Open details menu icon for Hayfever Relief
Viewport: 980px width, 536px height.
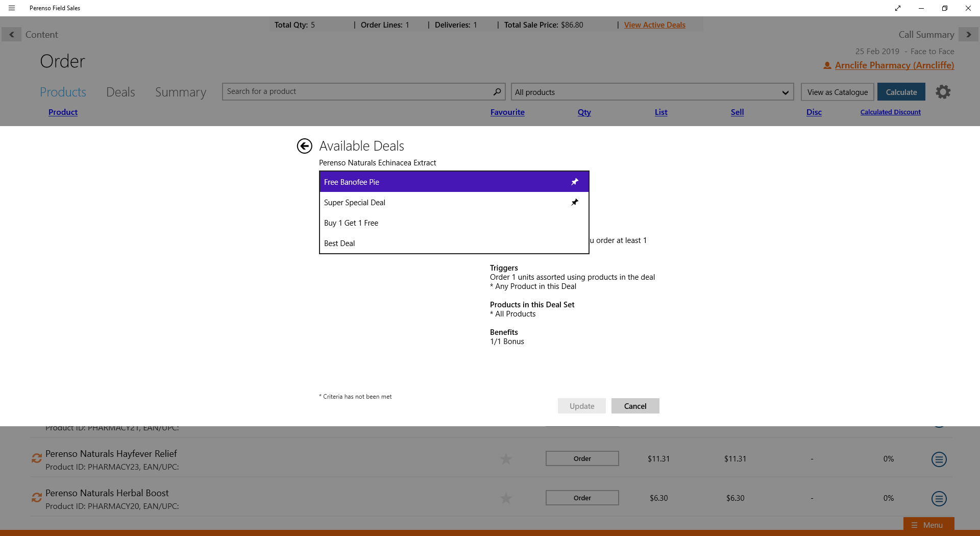tap(939, 459)
